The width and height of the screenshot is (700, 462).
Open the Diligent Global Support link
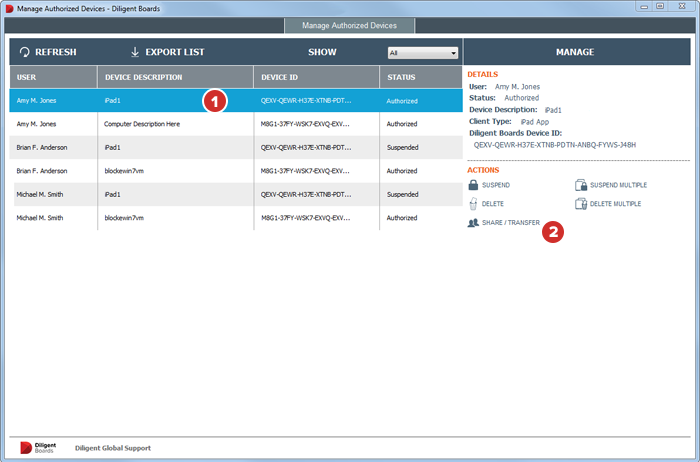113,448
